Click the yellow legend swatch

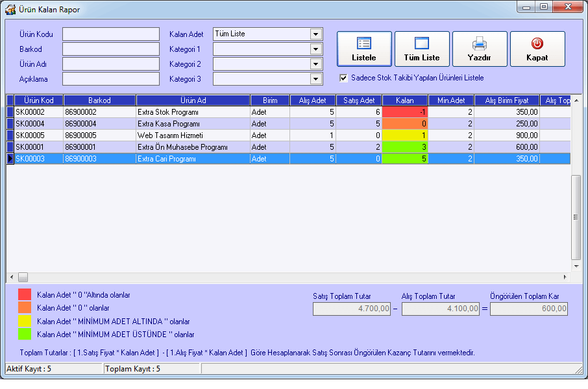click(x=25, y=321)
